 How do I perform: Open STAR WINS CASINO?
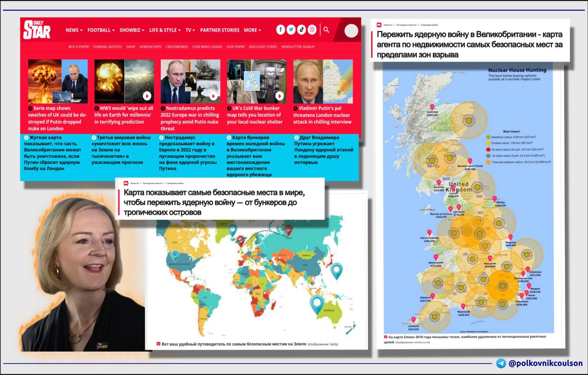[207, 47]
